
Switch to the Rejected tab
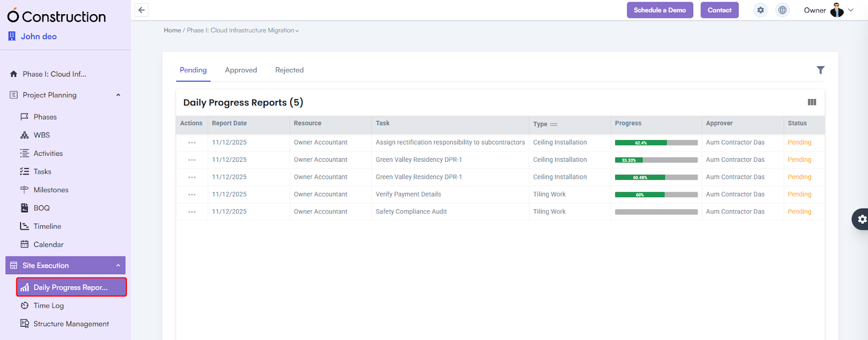[289, 70]
